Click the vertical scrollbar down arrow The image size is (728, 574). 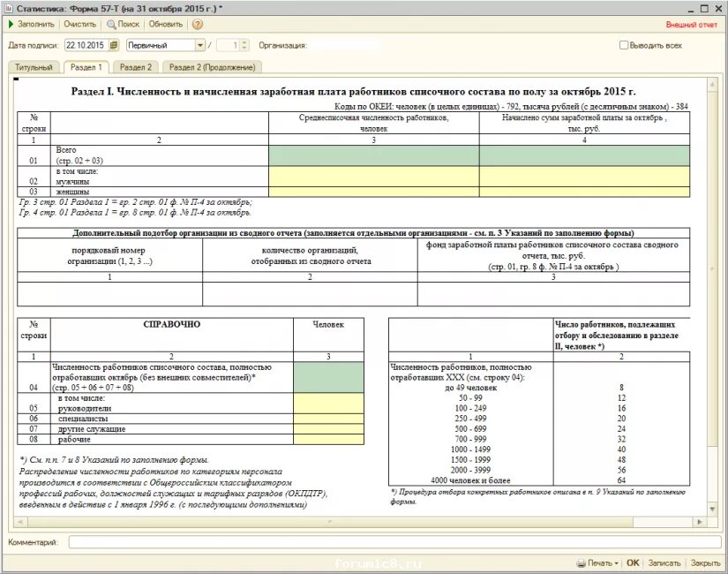pos(712,510)
